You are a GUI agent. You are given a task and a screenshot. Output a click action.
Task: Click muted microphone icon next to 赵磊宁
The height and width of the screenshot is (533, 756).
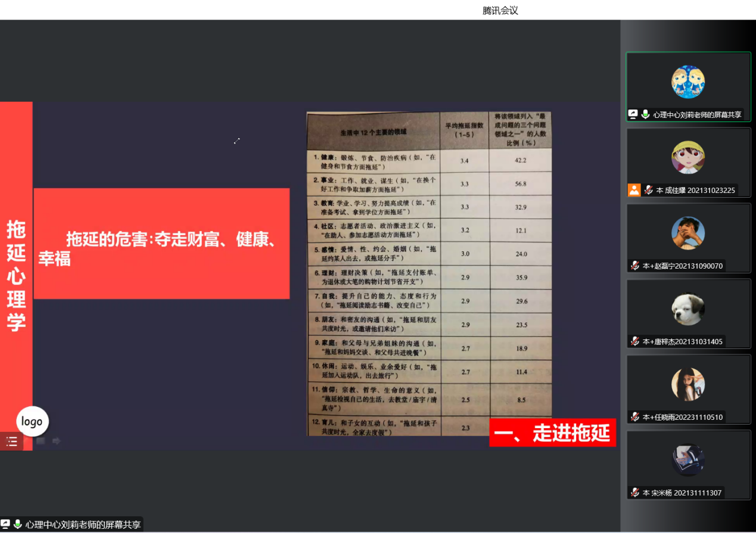[x=636, y=266]
